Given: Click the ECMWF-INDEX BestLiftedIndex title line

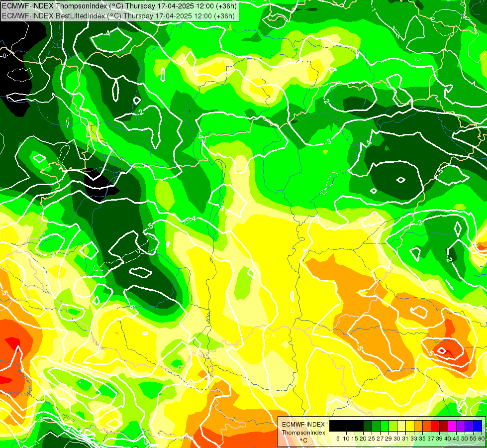Looking at the screenshot, I should pos(118,16).
